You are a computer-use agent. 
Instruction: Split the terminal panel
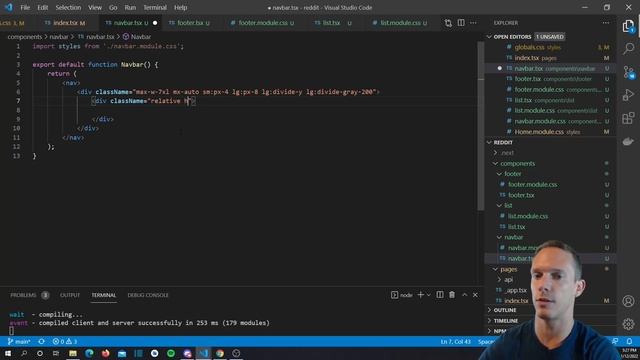pyautogui.click(x=440, y=295)
